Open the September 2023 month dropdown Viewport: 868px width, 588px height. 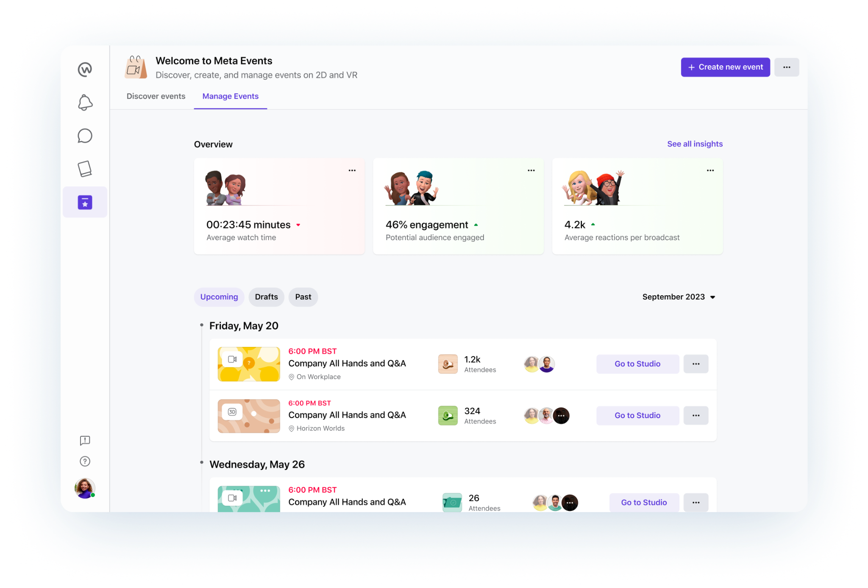pyautogui.click(x=679, y=297)
